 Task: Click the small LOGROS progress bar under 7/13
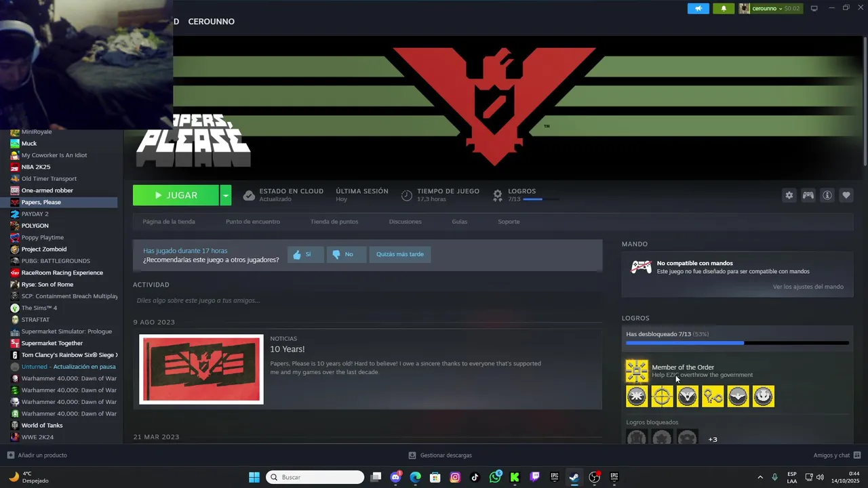click(540, 199)
